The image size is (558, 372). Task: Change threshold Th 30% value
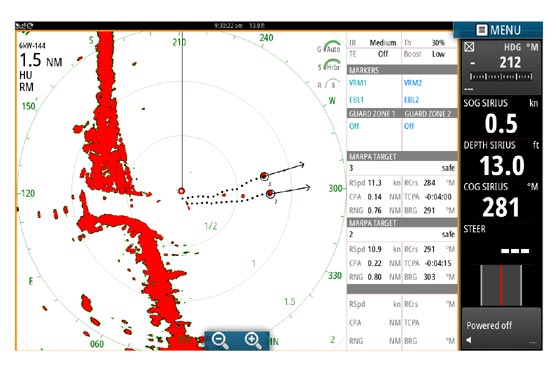pyautogui.click(x=438, y=43)
